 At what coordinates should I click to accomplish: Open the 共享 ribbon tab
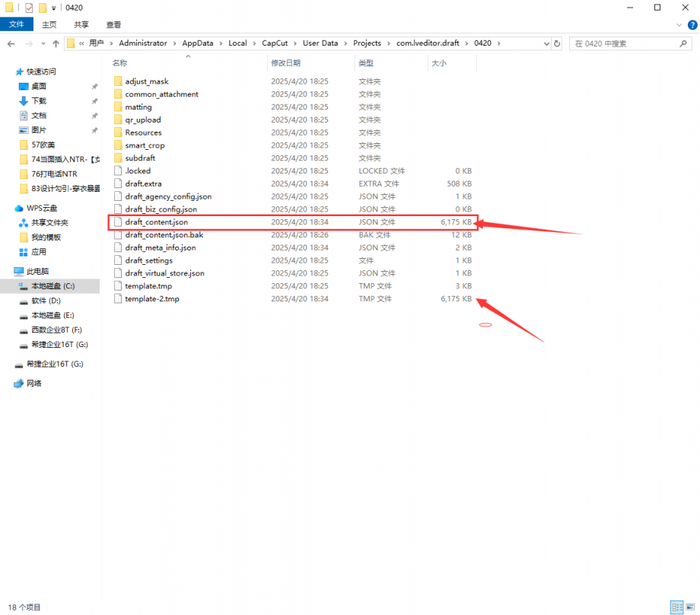click(81, 24)
